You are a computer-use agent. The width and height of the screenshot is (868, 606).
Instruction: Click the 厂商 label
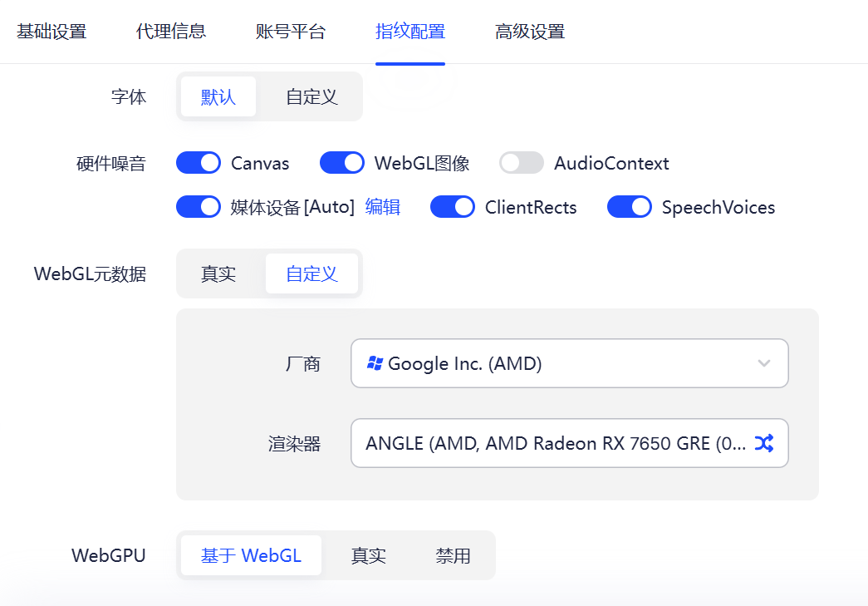303,364
